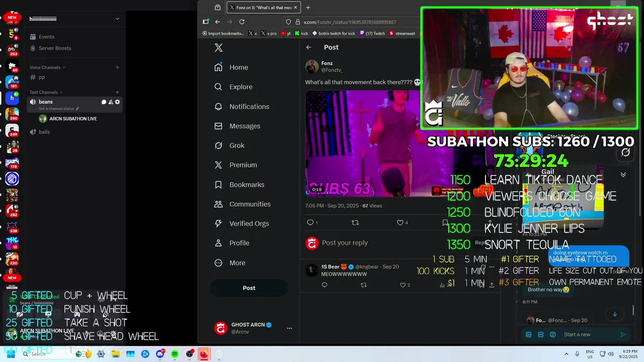Screen dimensions: 644x362
Task: Open the 'streameast' bookmark
Action: coord(402,34)
